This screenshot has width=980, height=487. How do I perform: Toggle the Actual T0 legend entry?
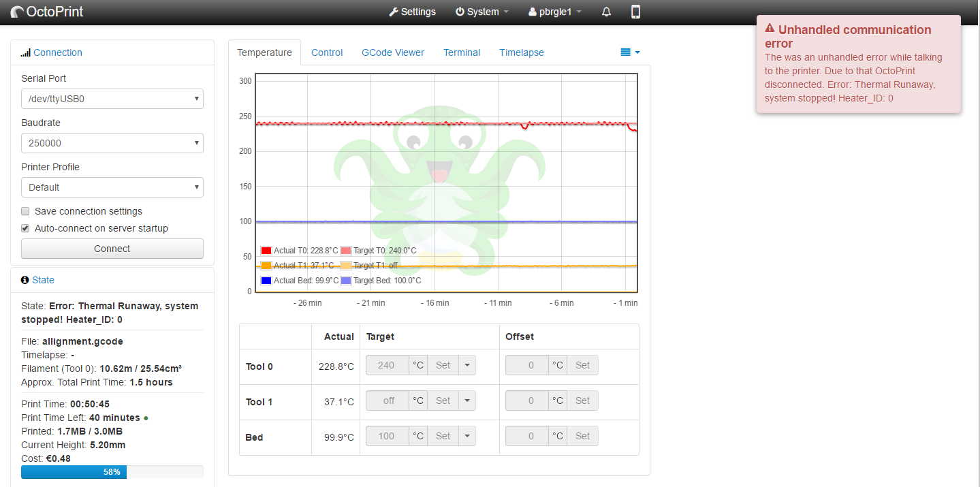[x=266, y=251]
